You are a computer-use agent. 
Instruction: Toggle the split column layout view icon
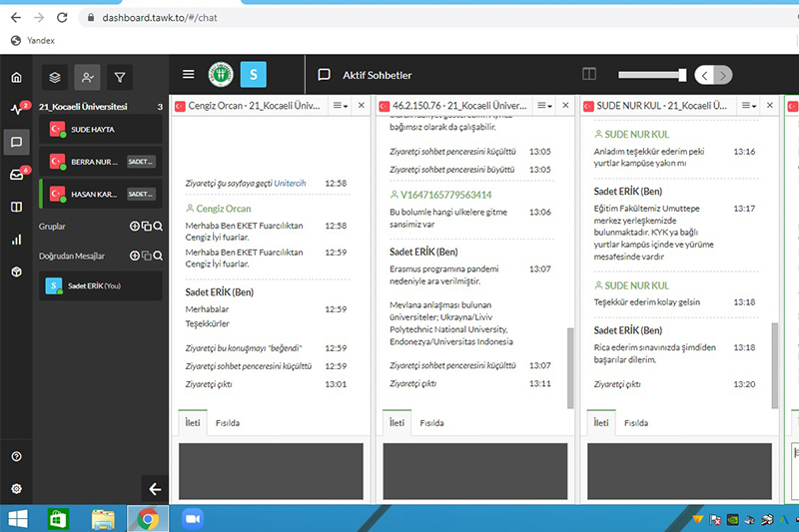[589, 74]
